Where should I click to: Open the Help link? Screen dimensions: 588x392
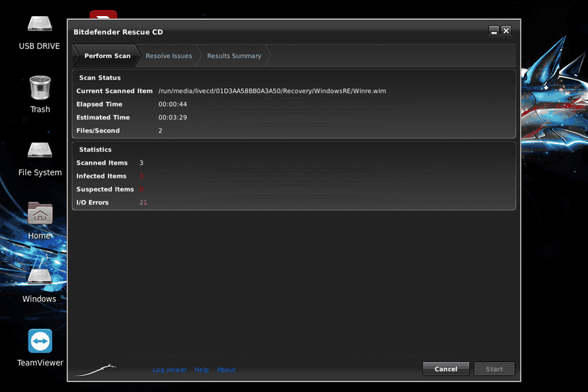click(202, 370)
